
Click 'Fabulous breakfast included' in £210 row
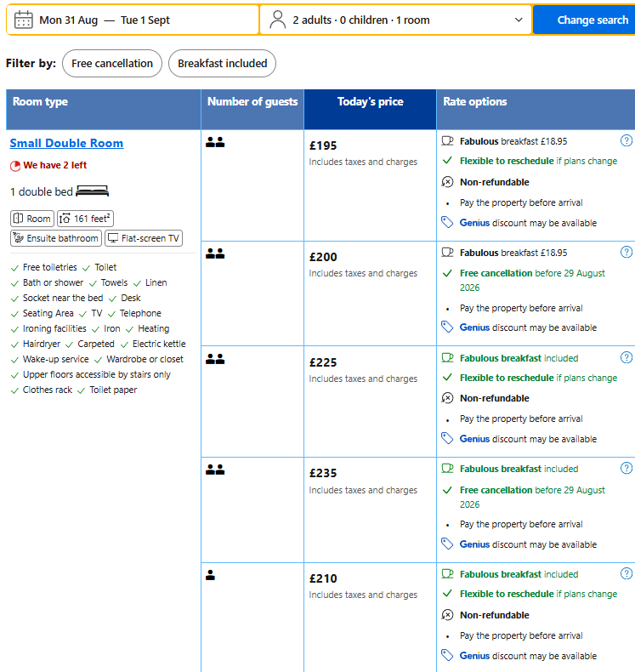coord(519,574)
